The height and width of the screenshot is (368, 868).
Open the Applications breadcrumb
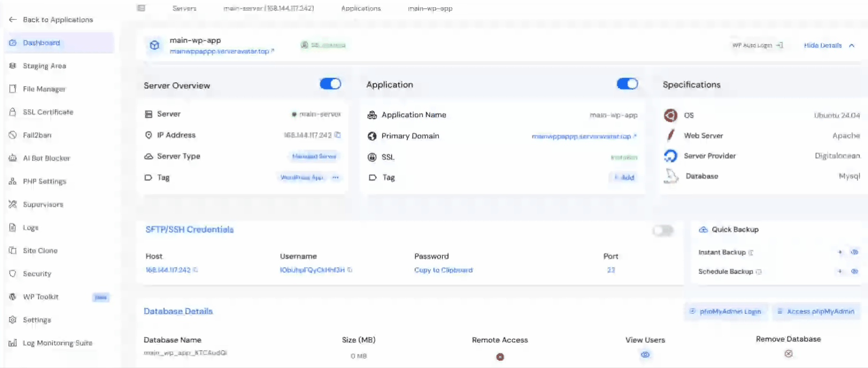[361, 9]
